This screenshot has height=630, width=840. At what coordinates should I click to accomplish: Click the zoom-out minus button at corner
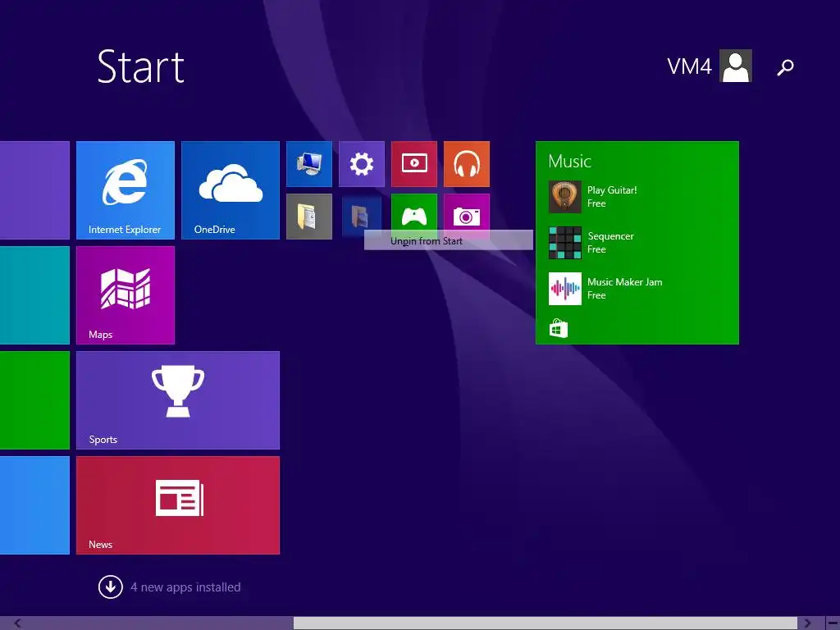click(x=833, y=623)
